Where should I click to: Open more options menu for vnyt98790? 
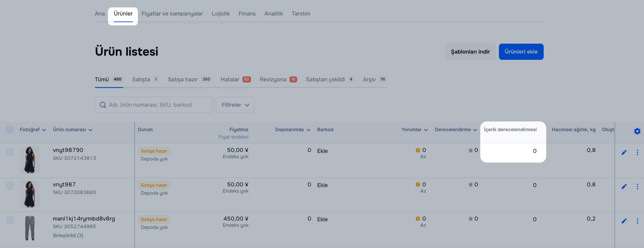point(637,152)
